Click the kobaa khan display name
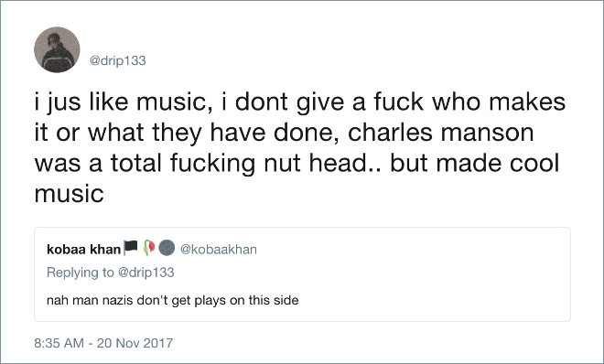Viewport: 604px width, 364px height. [83, 250]
